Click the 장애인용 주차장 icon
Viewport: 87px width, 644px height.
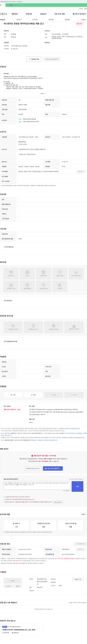pos(13,327)
